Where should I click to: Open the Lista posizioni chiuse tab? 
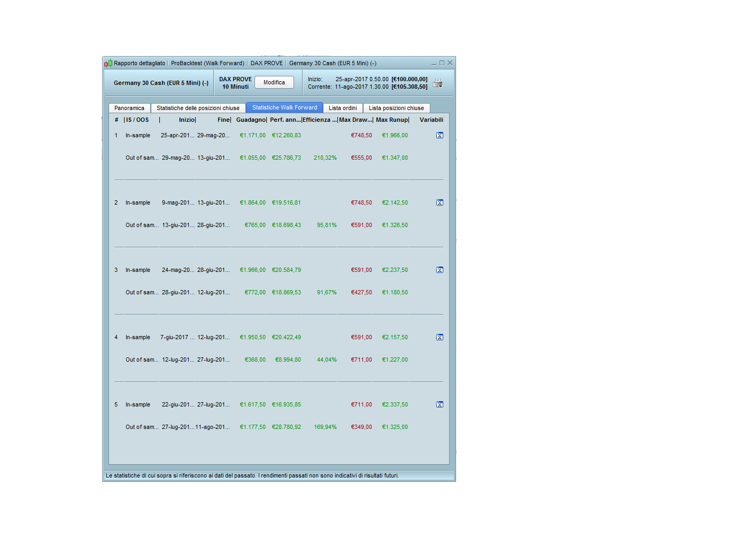tap(396, 108)
